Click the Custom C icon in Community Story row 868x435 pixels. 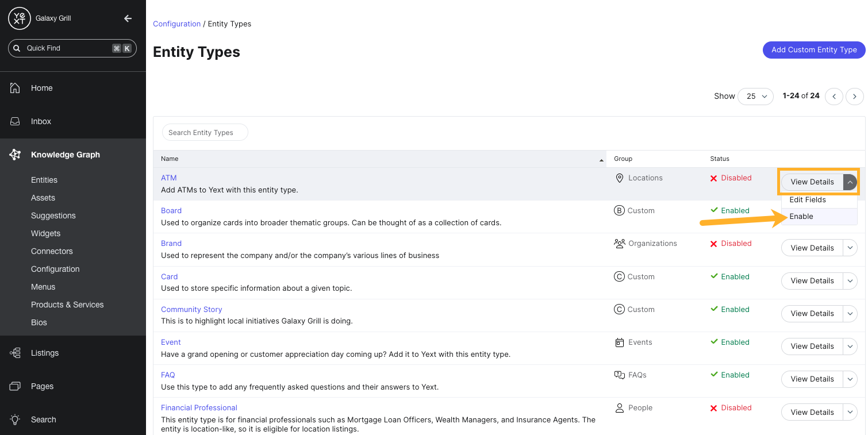(620, 310)
